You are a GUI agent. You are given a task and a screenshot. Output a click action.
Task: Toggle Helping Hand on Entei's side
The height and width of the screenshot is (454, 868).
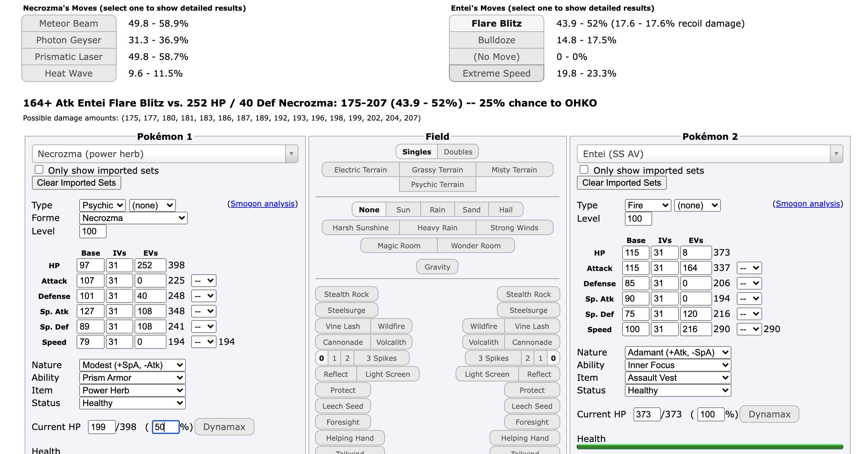pos(525,438)
